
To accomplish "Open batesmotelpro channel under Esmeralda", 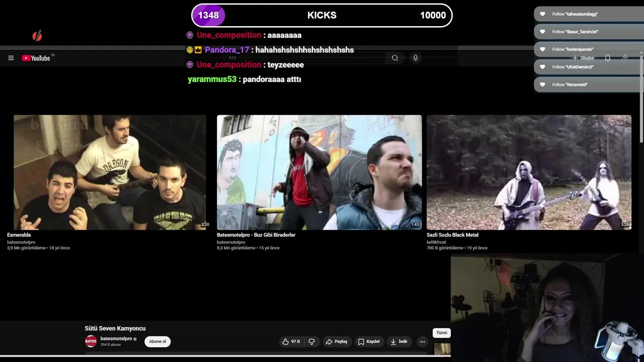I will pyautogui.click(x=21, y=242).
